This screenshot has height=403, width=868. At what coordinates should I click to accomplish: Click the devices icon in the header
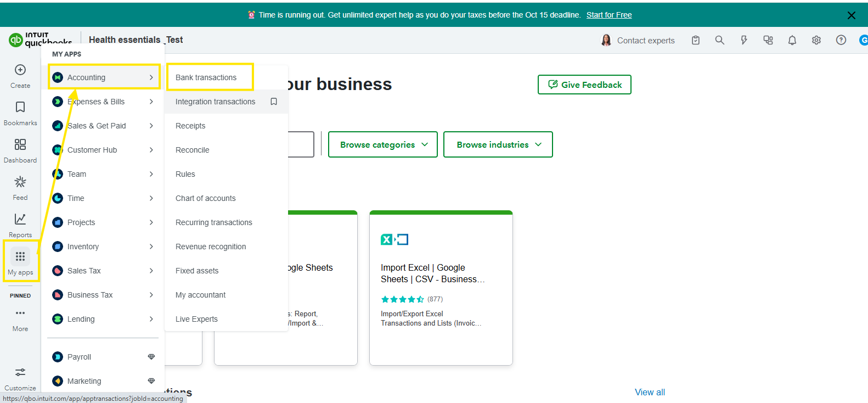point(768,40)
